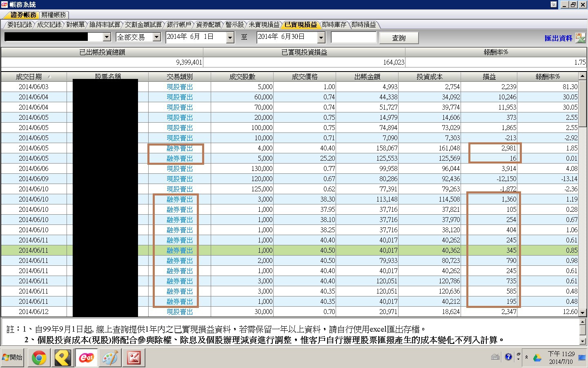Click the Google Drive tray icon
Viewport: 588px width, 368px height.
tap(537, 358)
